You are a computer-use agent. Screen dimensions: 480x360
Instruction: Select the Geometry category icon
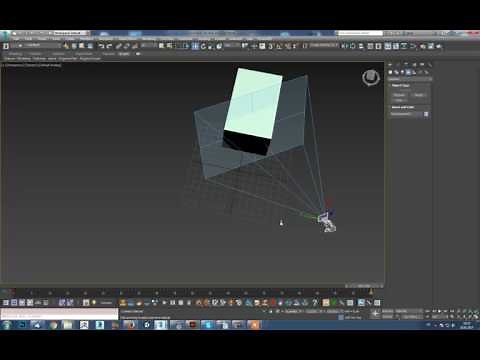(390, 72)
